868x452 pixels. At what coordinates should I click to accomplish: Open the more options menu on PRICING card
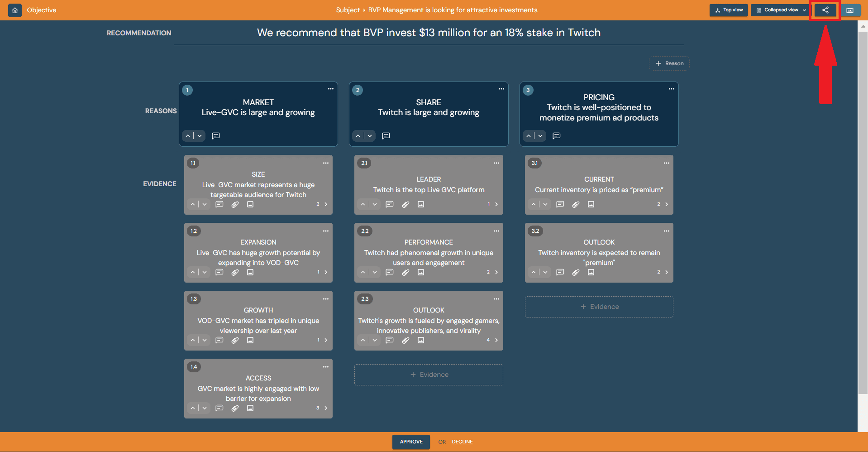click(672, 89)
